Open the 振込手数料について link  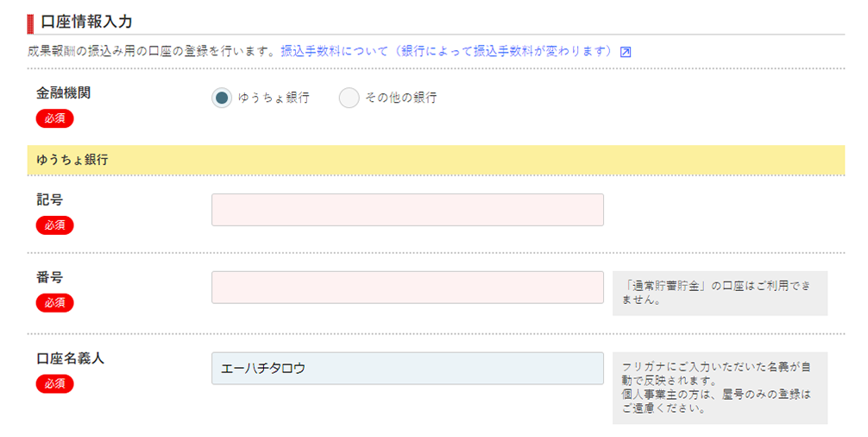[x=447, y=52]
